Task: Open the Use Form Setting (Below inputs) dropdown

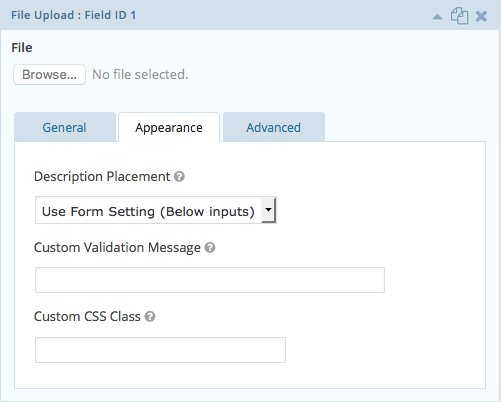Action: [x=156, y=210]
